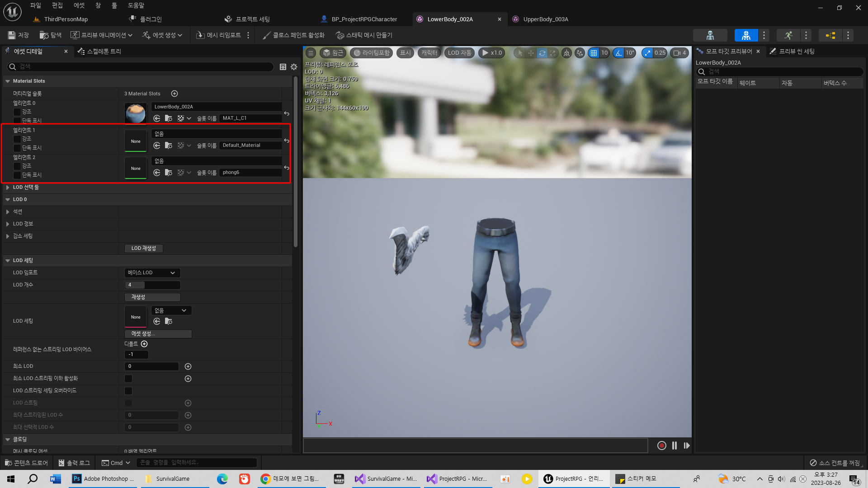Toggle world/local coordinate space icon
Viewport: 868px width, 488px height.
click(566, 53)
